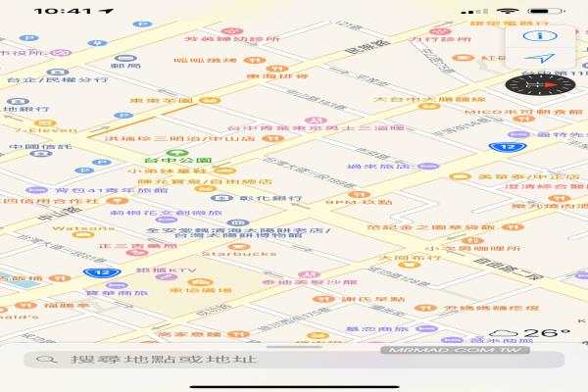Open the 26° weather indicator

530,333
